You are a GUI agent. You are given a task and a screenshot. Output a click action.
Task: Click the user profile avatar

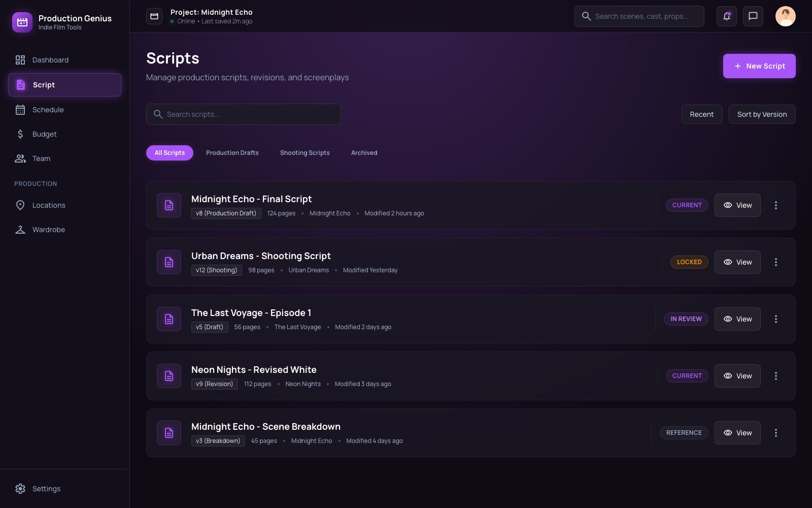[x=786, y=16]
